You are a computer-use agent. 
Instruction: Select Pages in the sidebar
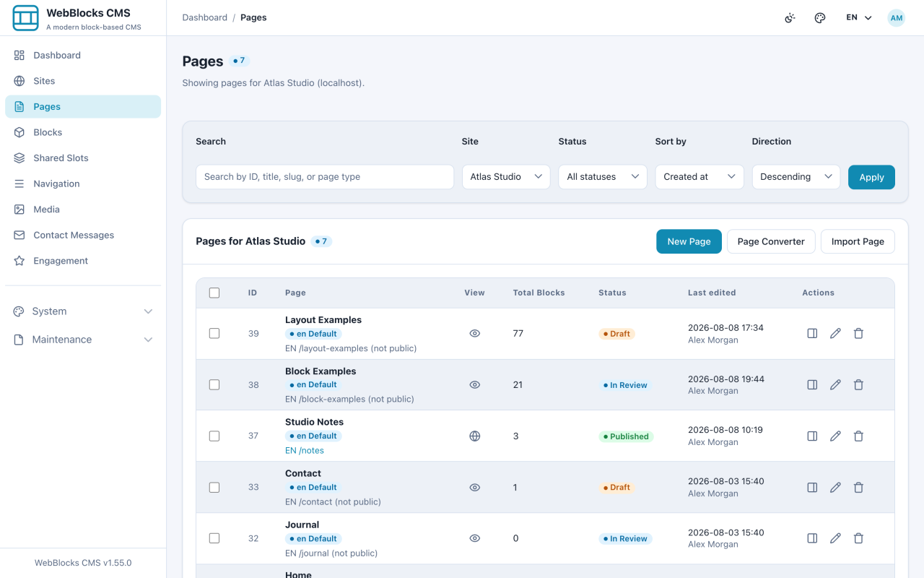click(x=83, y=107)
